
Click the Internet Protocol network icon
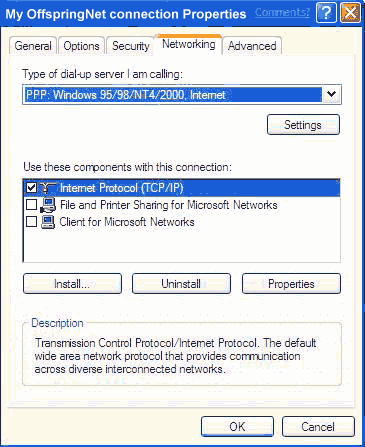coord(49,188)
